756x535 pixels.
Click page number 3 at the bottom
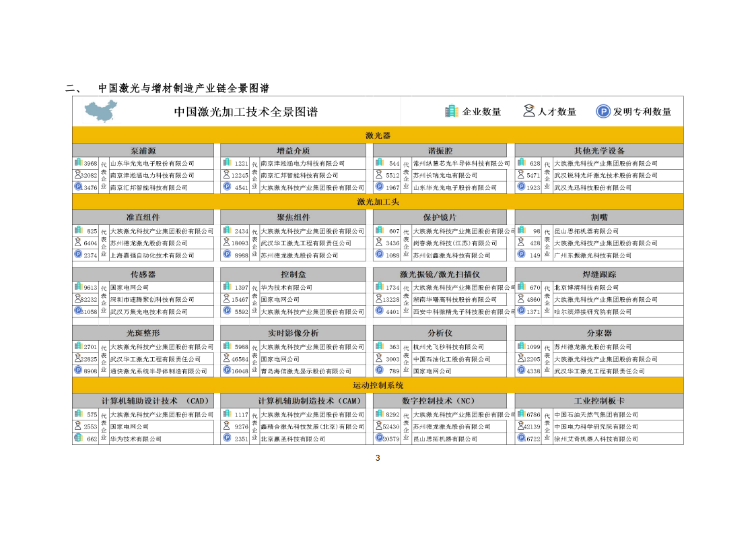(x=378, y=458)
